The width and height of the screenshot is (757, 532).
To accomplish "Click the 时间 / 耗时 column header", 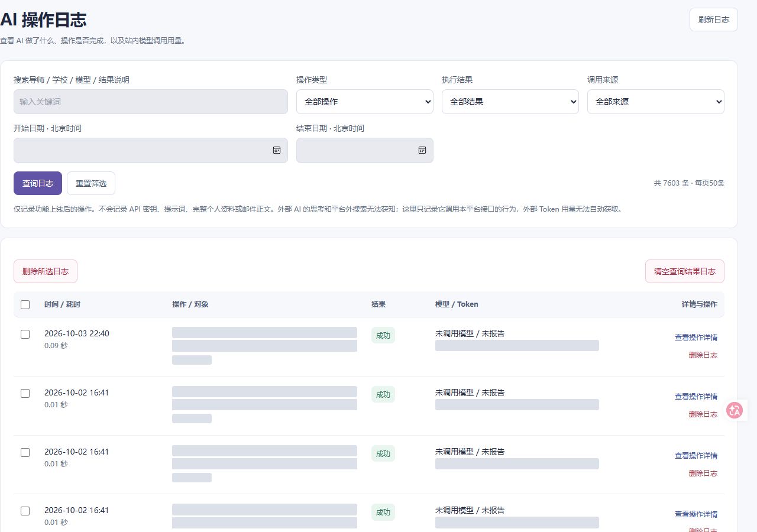I will [62, 304].
